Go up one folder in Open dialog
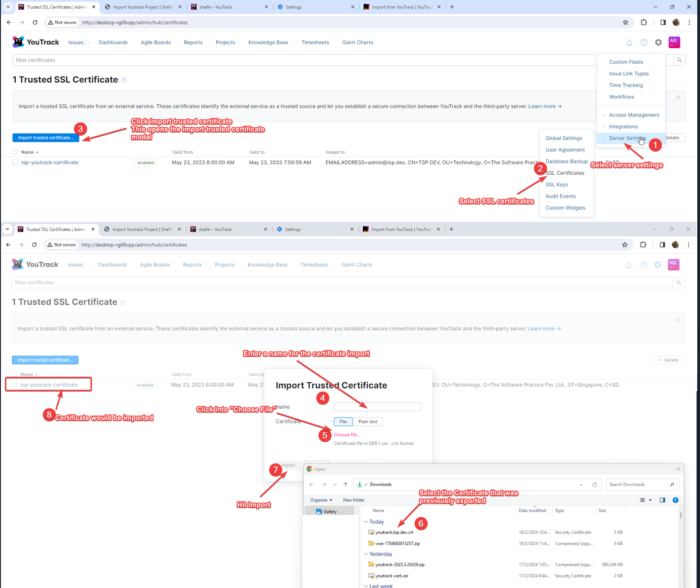 pos(346,485)
